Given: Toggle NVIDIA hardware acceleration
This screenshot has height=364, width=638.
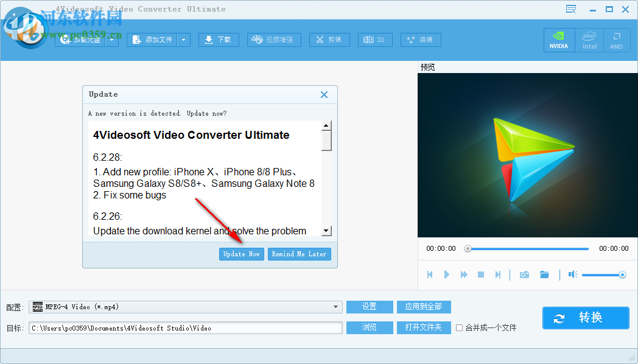Looking at the screenshot, I should (559, 40).
